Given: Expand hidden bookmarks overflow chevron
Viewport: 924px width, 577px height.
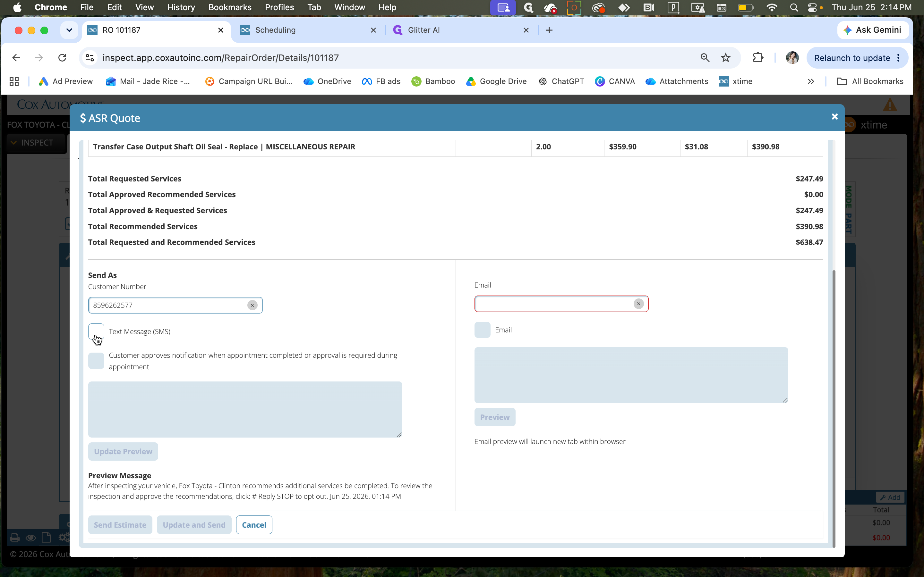Looking at the screenshot, I should coord(811,81).
